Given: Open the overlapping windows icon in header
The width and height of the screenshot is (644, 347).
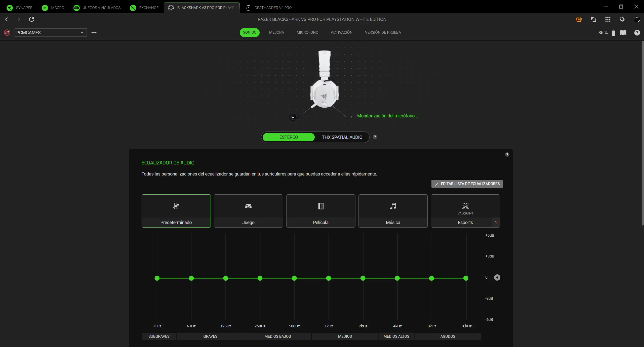Looking at the screenshot, I should (x=593, y=19).
